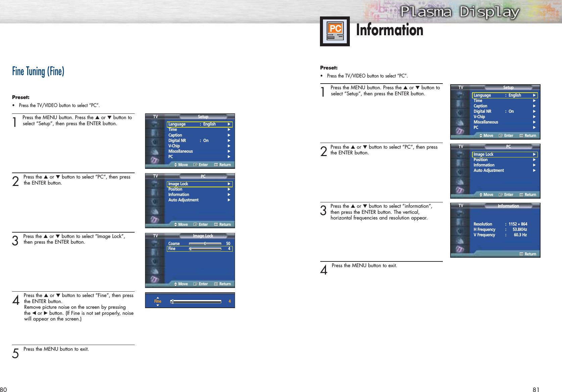Viewport: 562px width, 392px height.
Task: Click the Fine slider in the Image Lock menu
Action: [205, 249]
